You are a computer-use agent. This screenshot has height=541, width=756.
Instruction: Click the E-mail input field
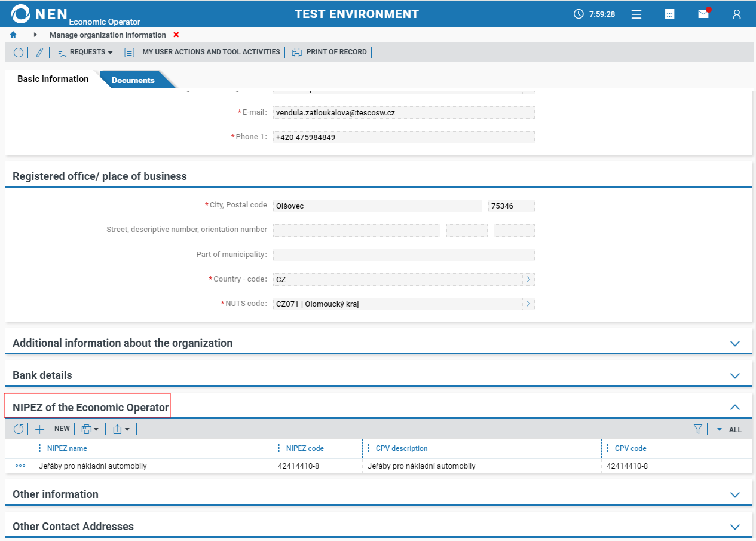pyautogui.click(x=403, y=113)
